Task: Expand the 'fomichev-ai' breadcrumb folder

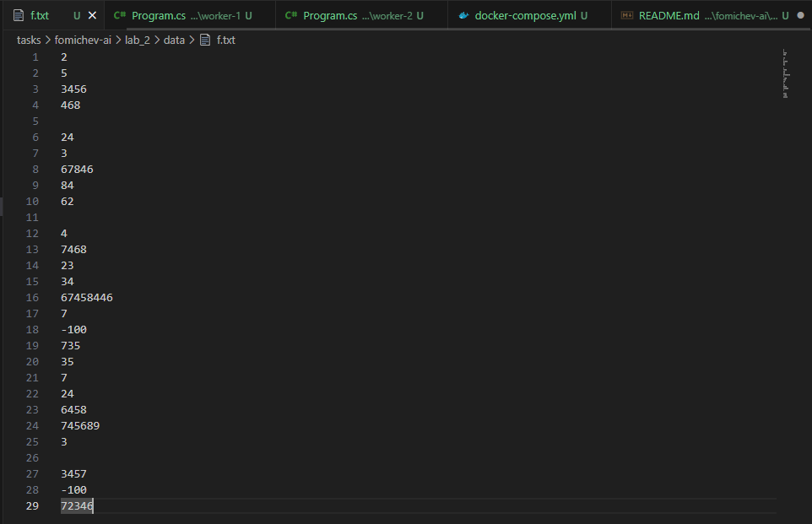Action: (83, 40)
